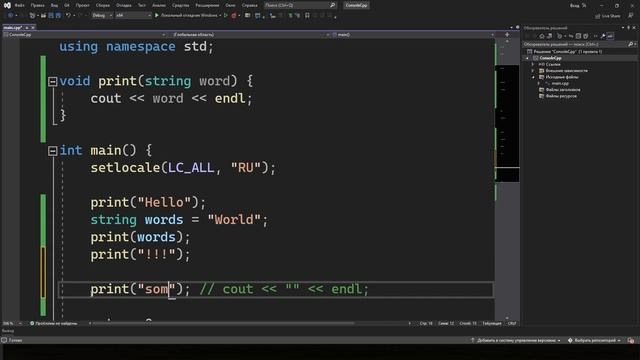Click the Visual Studio logo icon
This screenshot has height=360, width=640.
(7, 5)
